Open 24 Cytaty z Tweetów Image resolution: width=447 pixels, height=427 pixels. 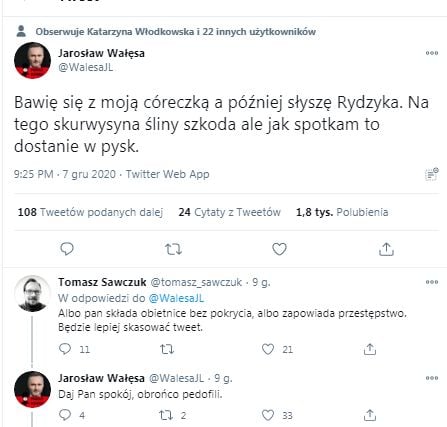(x=229, y=212)
